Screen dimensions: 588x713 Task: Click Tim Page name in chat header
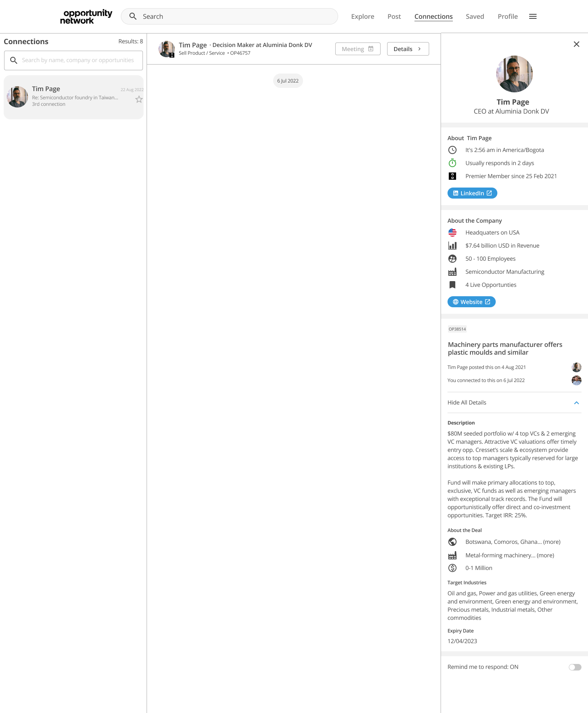tap(193, 45)
